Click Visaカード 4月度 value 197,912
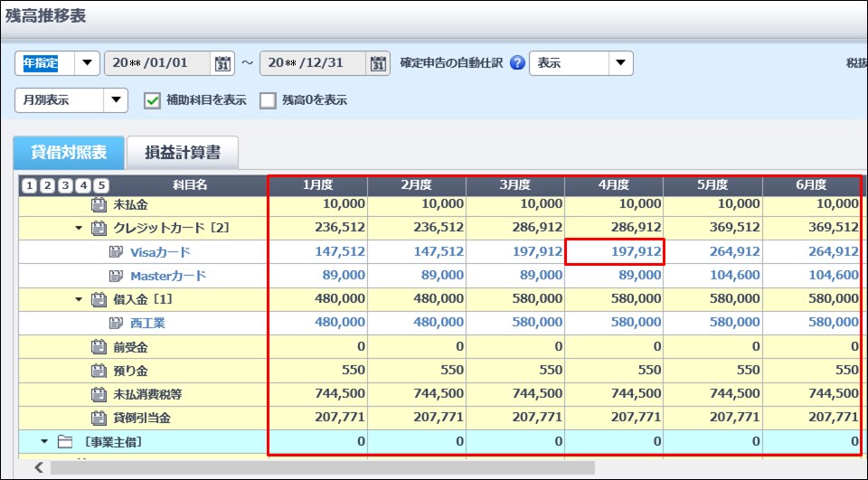Viewport: 868px width, 480px height. tap(636, 252)
